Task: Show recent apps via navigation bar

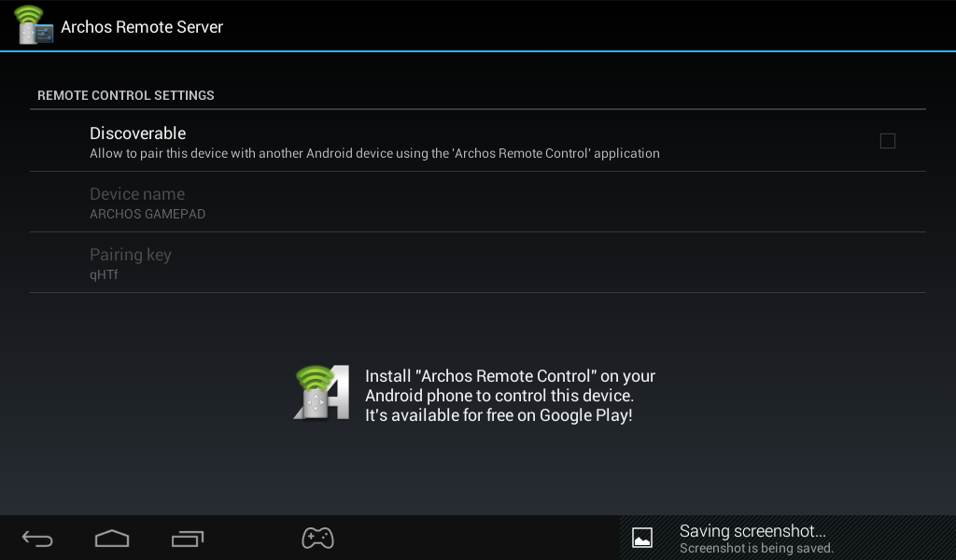Action: pos(188,539)
